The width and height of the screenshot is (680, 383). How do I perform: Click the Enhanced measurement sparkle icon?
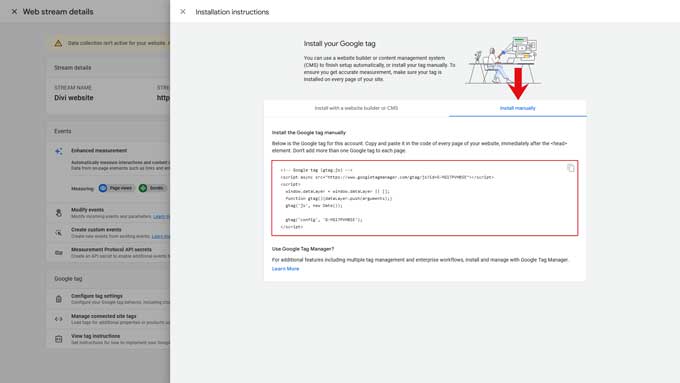click(59, 151)
